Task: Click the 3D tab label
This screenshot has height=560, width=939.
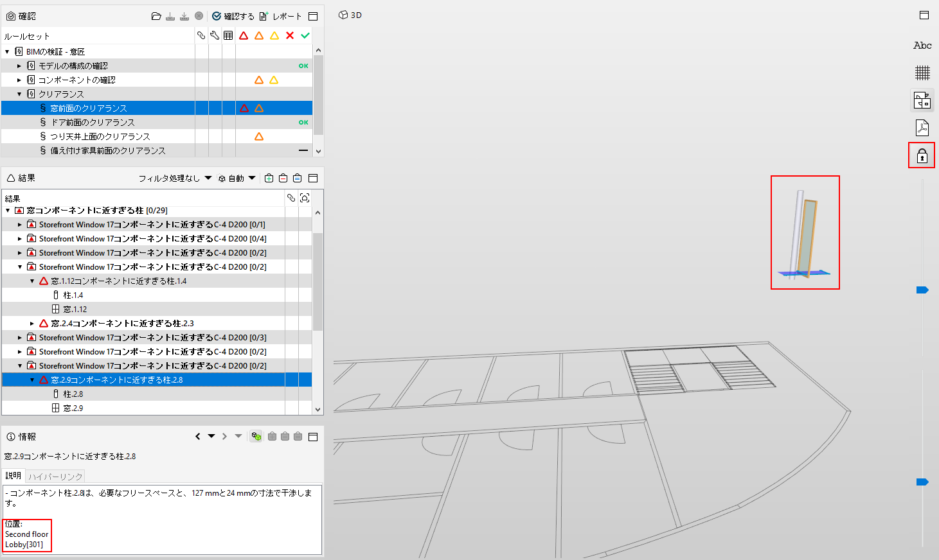Action: pos(350,15)
